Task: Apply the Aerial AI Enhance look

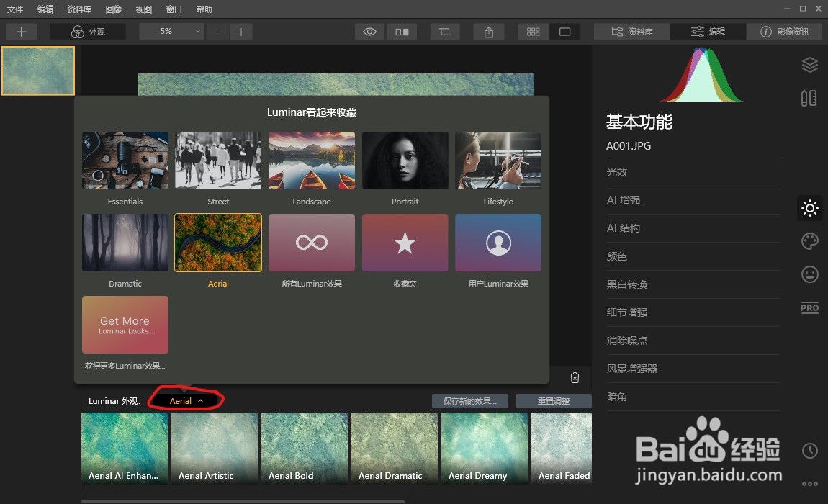Action: pos(125,448)
